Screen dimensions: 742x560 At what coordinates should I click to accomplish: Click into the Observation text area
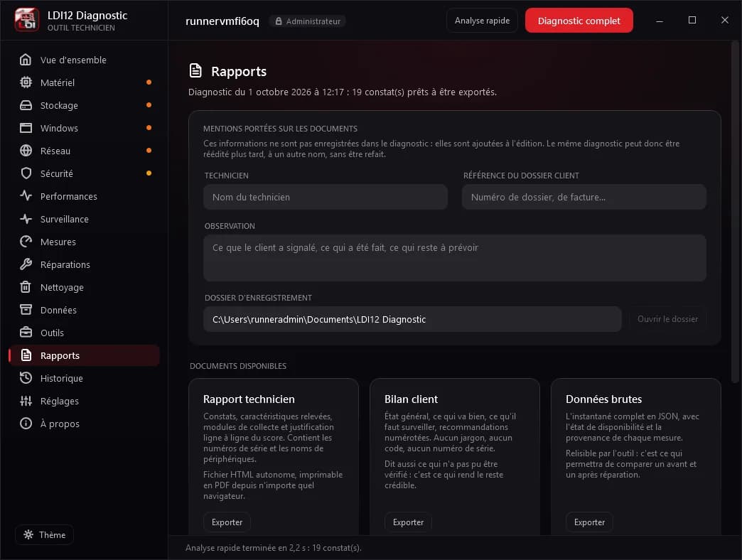tap(455, 258)
